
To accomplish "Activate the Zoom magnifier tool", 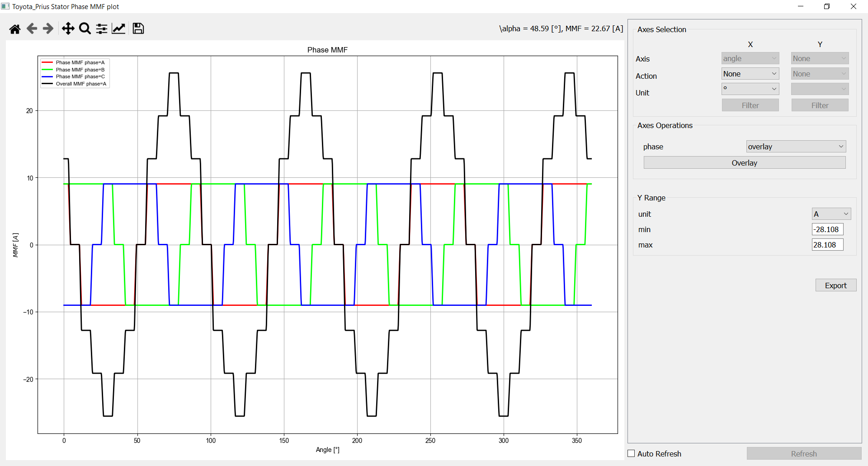I will [x=85, y=29].
